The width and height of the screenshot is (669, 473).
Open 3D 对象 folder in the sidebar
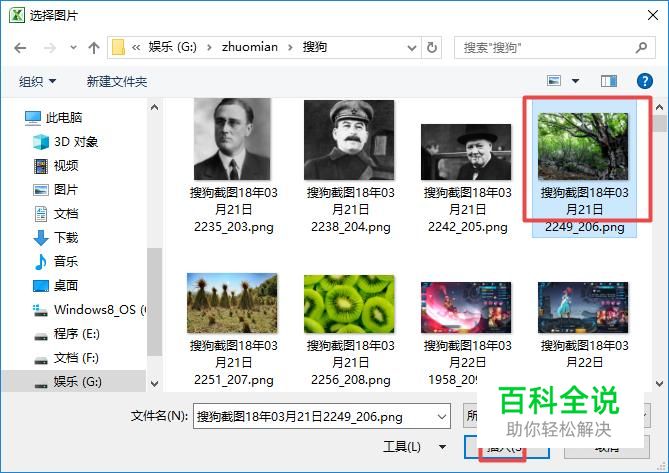(65, 142)
